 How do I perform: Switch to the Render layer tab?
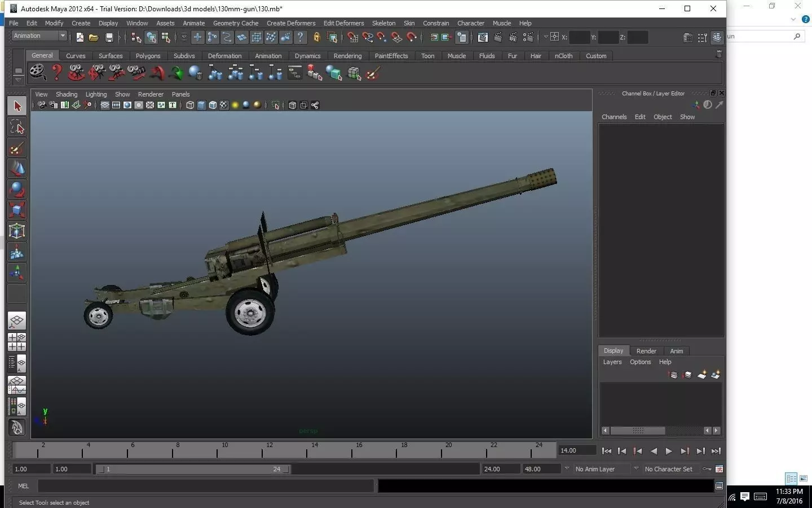click(646, 351)
